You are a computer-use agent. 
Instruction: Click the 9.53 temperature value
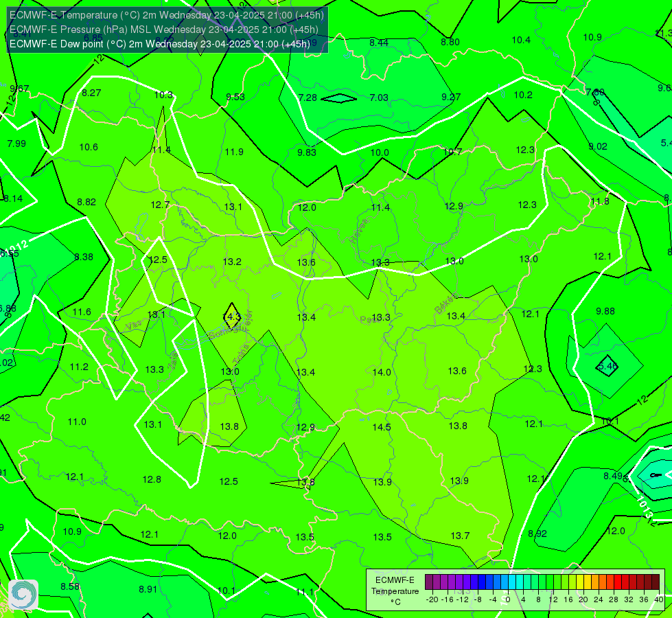pyautogui.click(x=235, y=97)
